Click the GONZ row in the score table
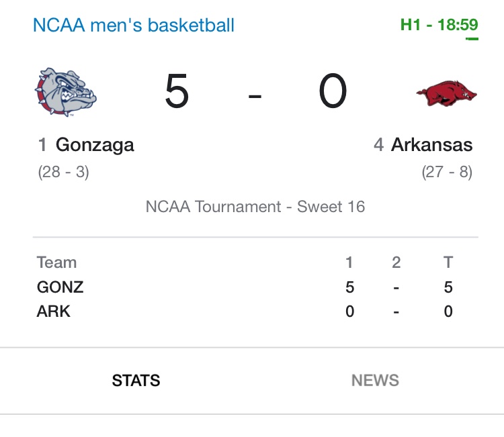The width and height of the screenshot is (504, 437). point(60,287)
